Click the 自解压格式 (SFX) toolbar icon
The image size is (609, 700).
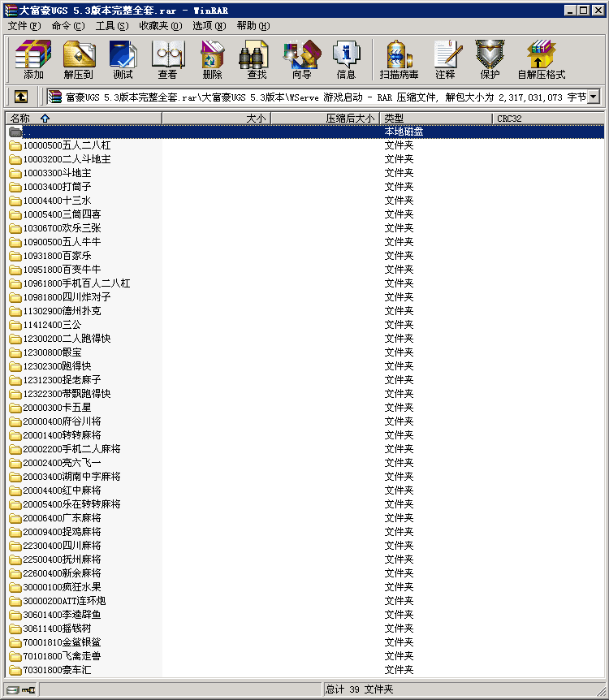coord(541,59)
